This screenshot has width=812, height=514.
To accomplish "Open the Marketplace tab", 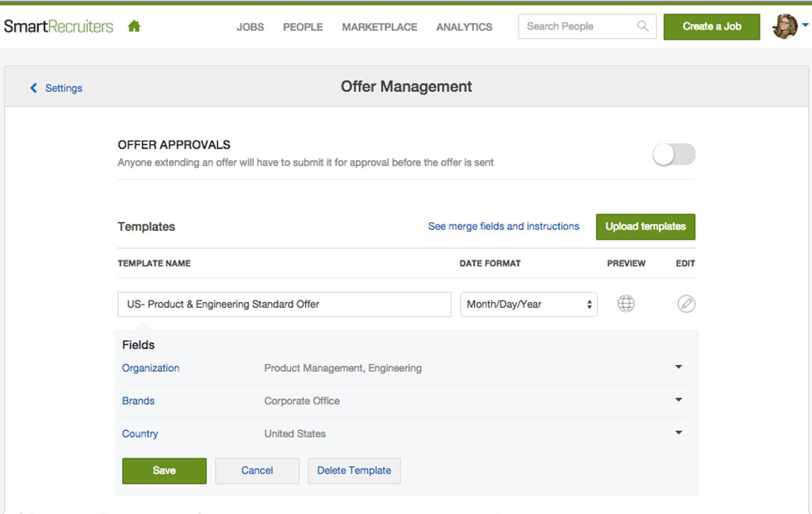I will tap(379, 27).
